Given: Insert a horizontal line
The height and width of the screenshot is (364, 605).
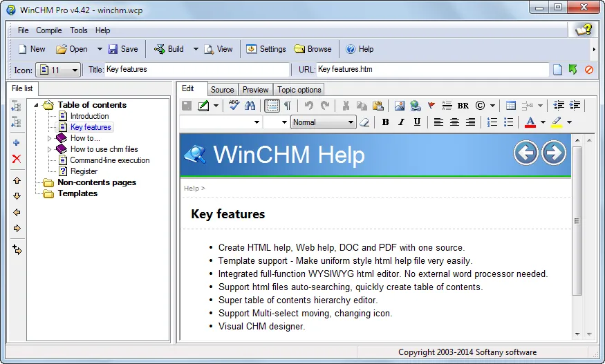Looking at the screenshot, I should coord(447,105).
